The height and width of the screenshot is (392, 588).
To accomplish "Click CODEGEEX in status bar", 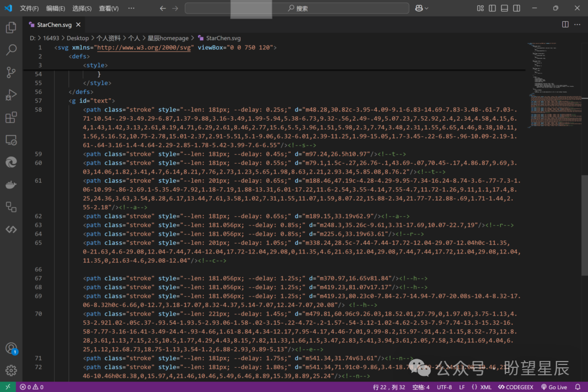I will [x=516, y=387].
